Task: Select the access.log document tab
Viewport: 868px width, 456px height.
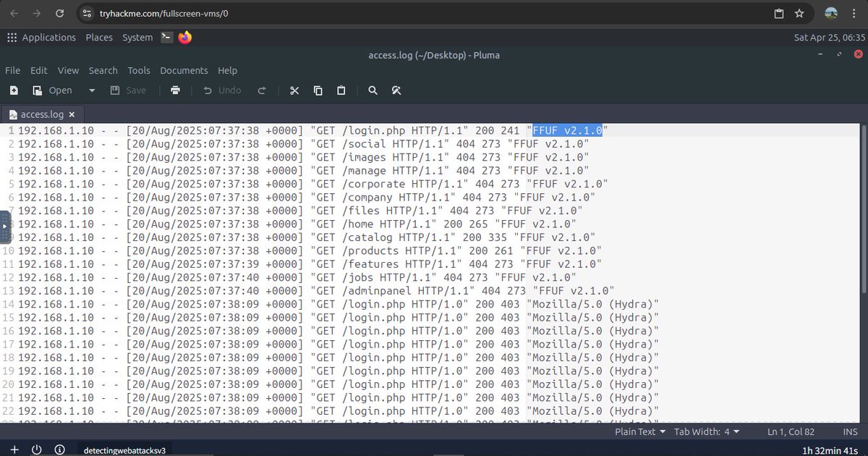Action: pos(43,114)
